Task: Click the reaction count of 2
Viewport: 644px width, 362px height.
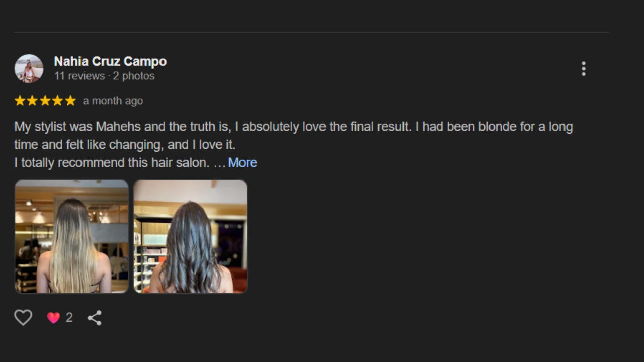Action: coord(69,318)
